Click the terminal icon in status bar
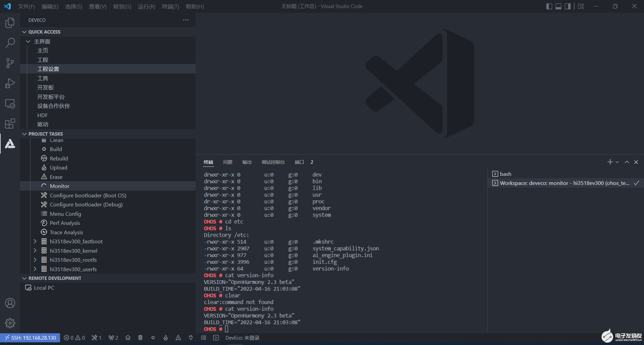 (x=216, y=338)
